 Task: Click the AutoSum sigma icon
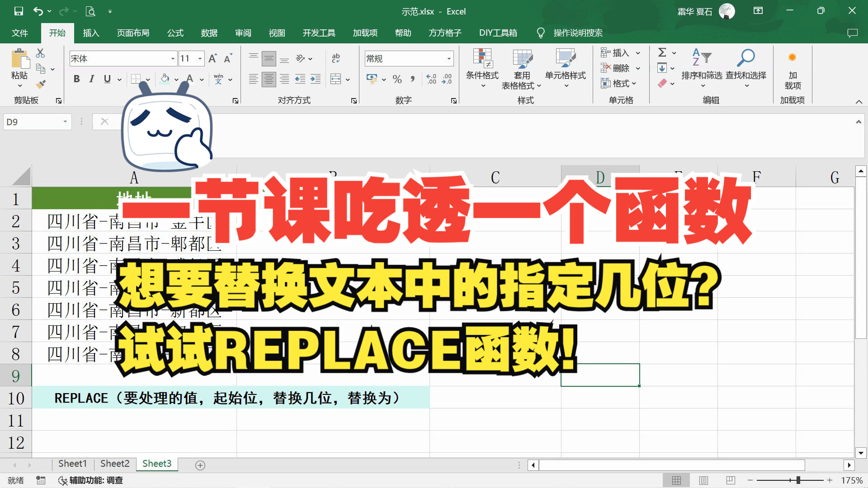(662, 53)
